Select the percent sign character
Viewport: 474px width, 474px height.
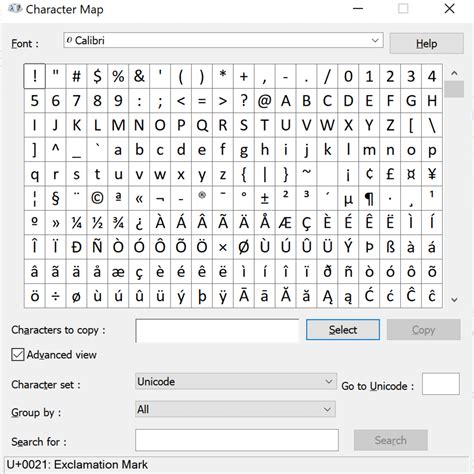(x=118, y=76)
